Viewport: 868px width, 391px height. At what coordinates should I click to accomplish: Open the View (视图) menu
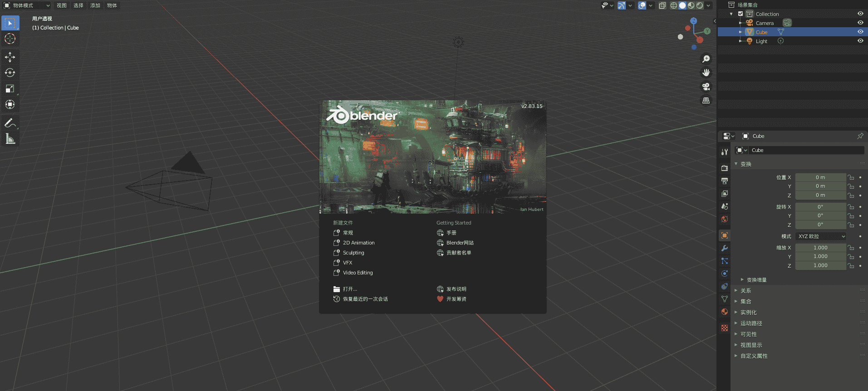(x=62, y=5)
